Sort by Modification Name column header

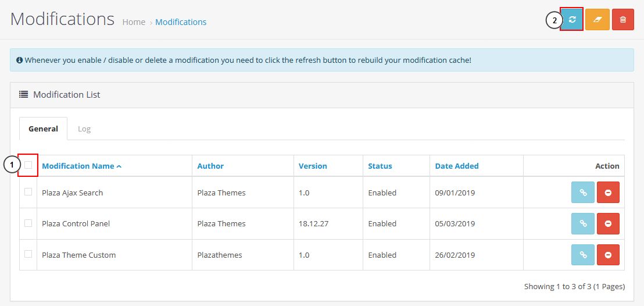[82, 166]
